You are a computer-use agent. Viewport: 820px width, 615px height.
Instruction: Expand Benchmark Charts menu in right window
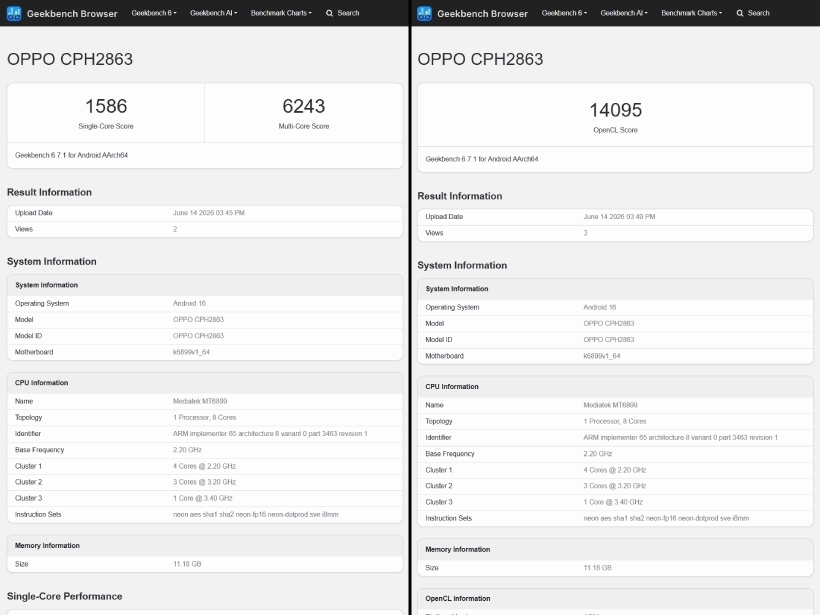(x=691, y=13)
